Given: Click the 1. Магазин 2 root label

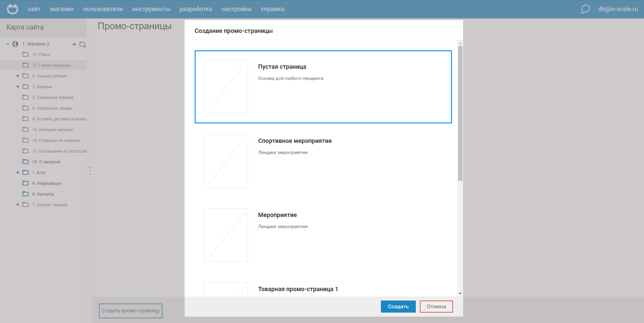Looking at the screenshot, I should [36, 44].
